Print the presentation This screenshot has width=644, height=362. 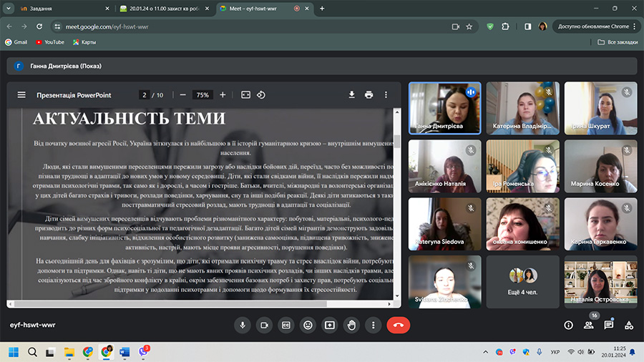tap(369, 95)
